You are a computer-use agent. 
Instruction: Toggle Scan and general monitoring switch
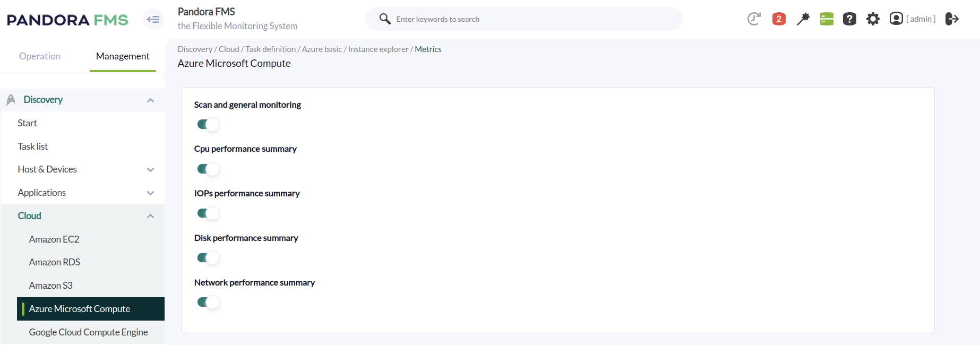(x=208, y=125)
